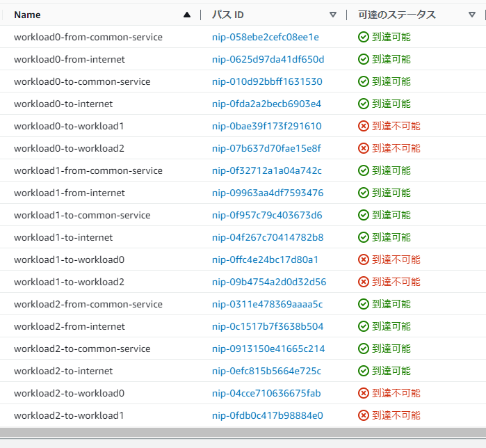The image size is (486, 448).
Task: Open path nip-0bae39f173f291610
Action: coord(266,126)
